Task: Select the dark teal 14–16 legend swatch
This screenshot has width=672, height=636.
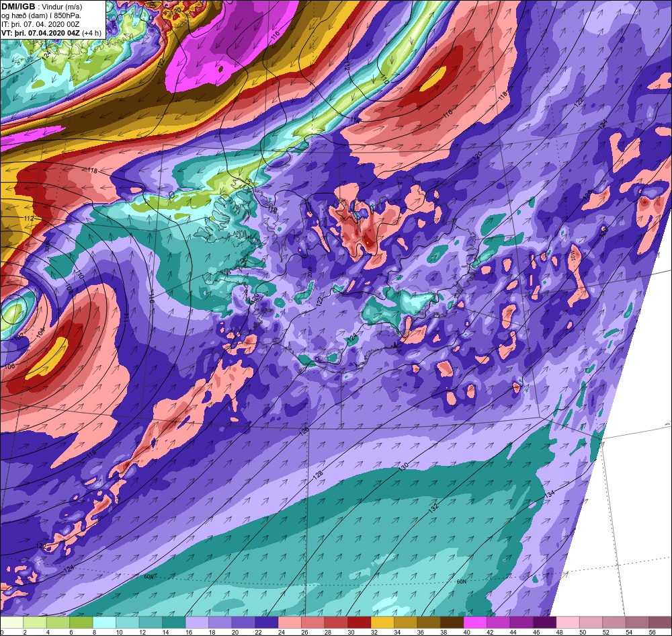Action: point(174,621)
